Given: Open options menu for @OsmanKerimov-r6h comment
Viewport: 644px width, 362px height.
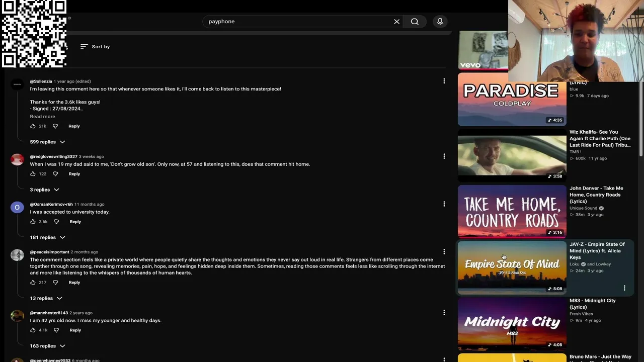Looking at the screenshot, I should [x=444, y=204].
